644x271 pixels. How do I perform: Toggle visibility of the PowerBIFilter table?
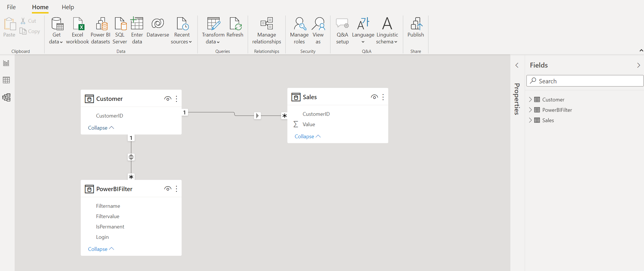[x=168, y=189]
